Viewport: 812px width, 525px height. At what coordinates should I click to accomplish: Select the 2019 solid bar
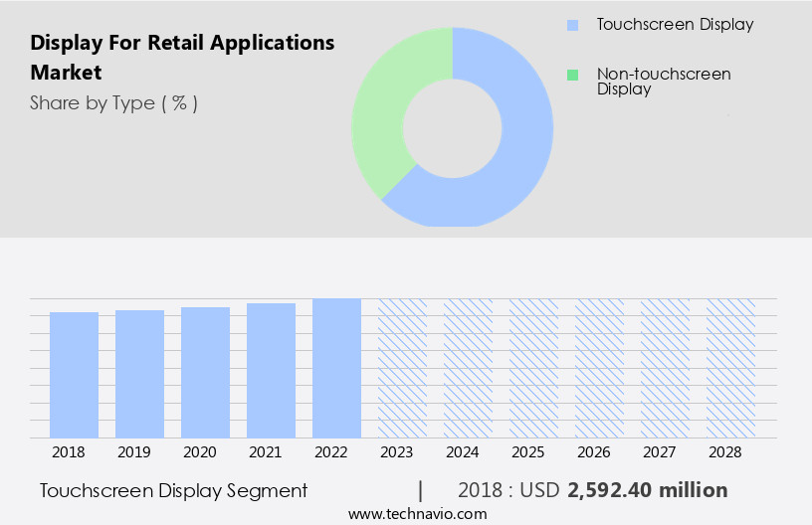click(x=140, y=374)
